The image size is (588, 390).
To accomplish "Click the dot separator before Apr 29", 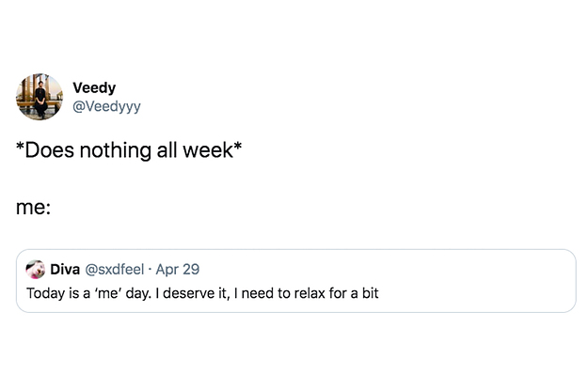I will point(150,270).
